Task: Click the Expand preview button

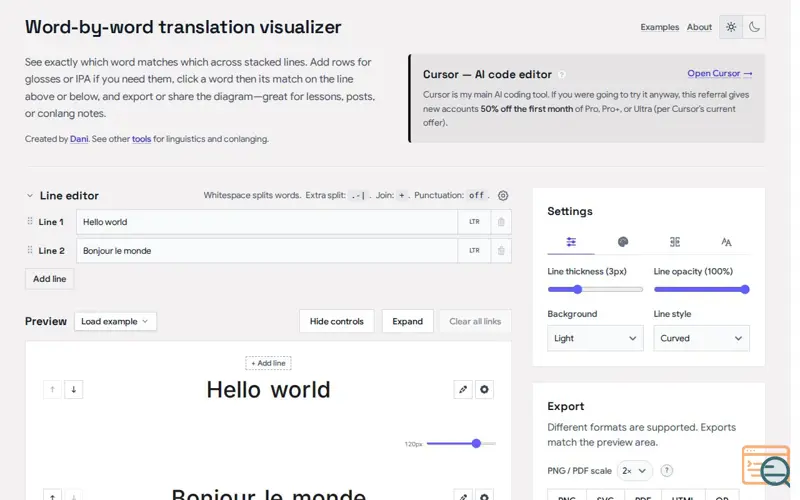Action: coord(408,321)
